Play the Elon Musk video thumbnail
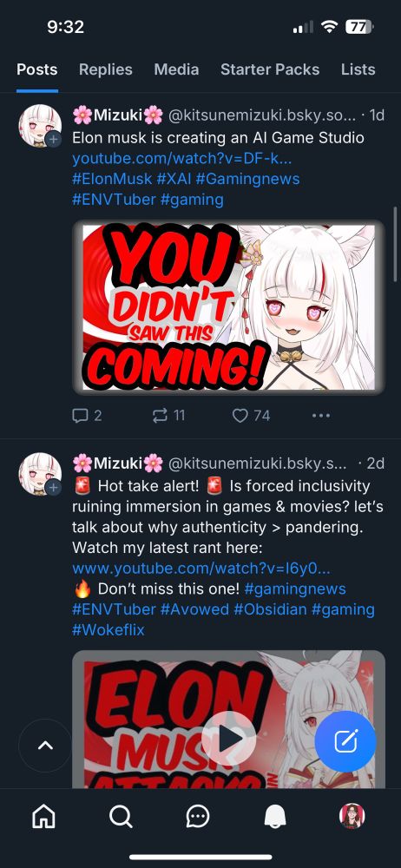 tap(229, 739)
